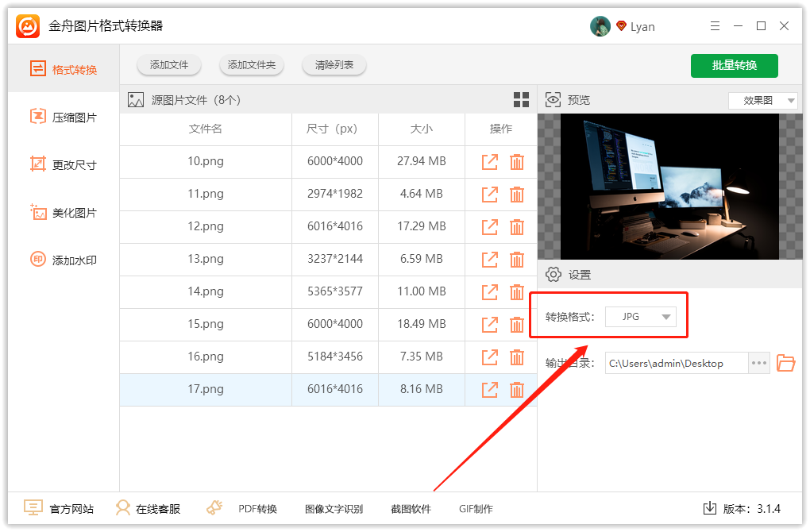810x532 pixels.
Task: Delete 14.png from the list
Action: coord(517,292)
